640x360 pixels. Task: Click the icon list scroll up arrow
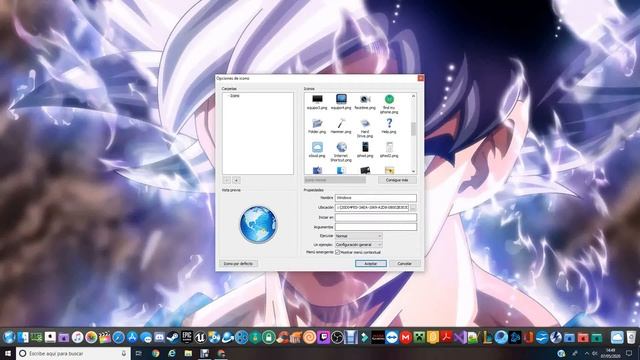coord(413,96)
